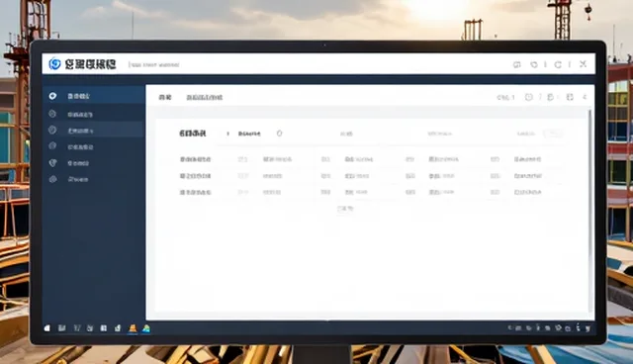Viewport: 633px width, 364px height.
Task: Click the square window icon left of shield icon
Action: click(516, 64)
